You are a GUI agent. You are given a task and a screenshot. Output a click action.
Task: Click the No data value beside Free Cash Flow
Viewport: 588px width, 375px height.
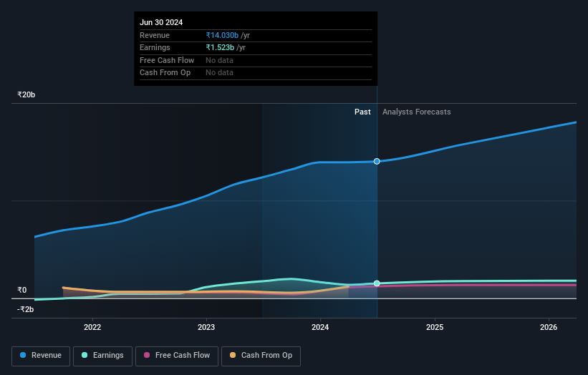(x=219, y=60)
